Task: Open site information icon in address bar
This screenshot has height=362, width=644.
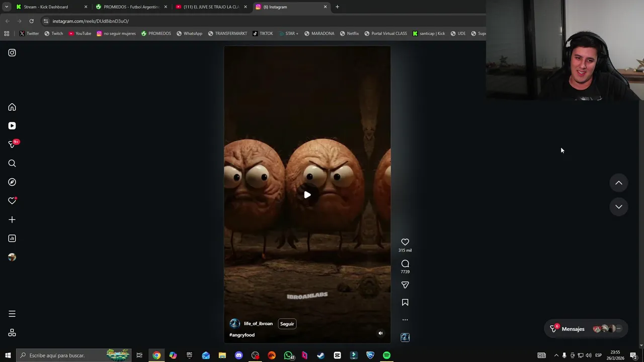Action: coord(46,21)
